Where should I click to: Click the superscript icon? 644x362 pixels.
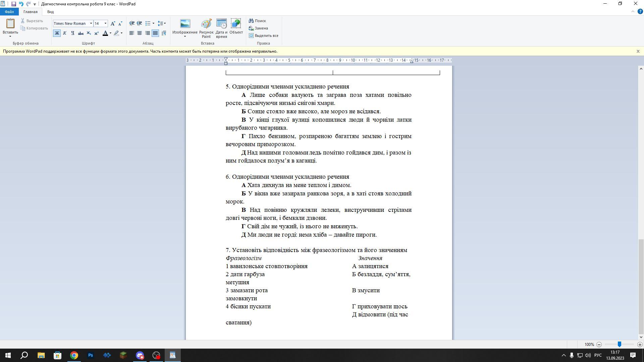(x=97, y=33)
